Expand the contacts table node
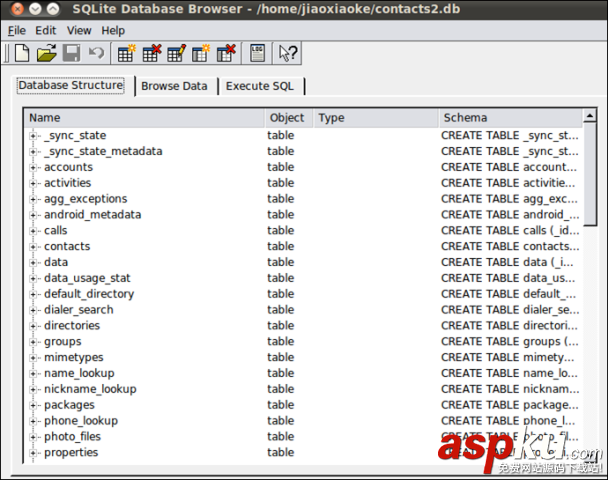 pos(33,247)
